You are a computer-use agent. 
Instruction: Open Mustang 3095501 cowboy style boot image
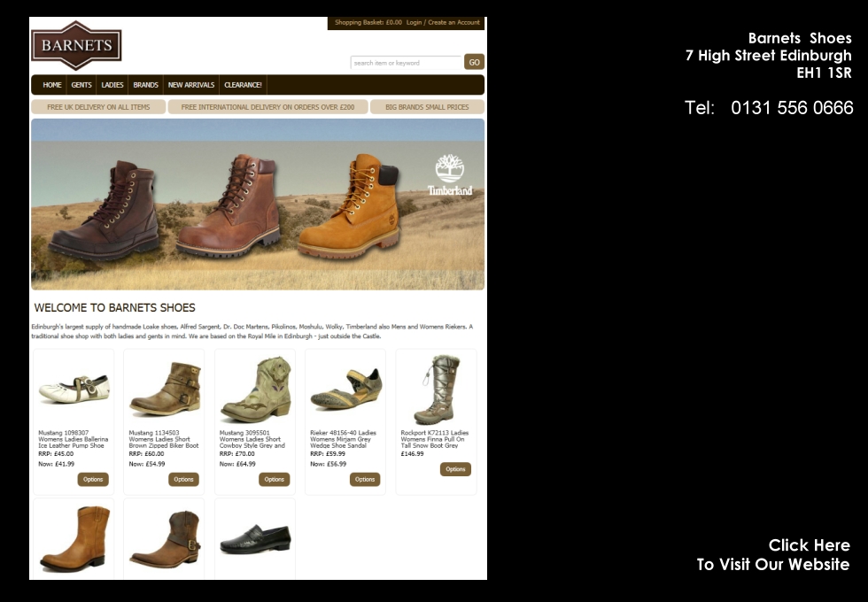point(256,390)
